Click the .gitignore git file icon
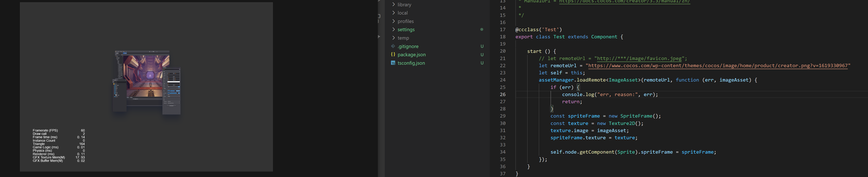 click(x=393, y=46)
